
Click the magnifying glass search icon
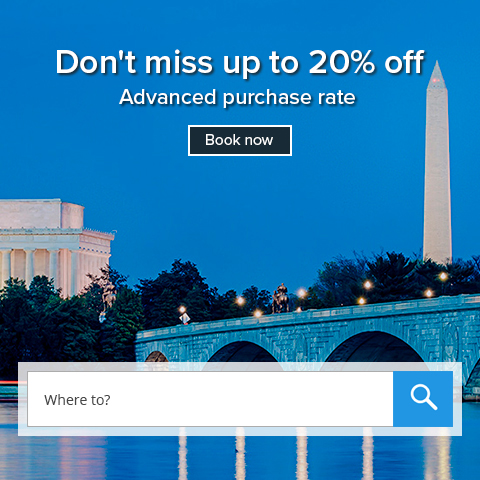tap(423, 397)
